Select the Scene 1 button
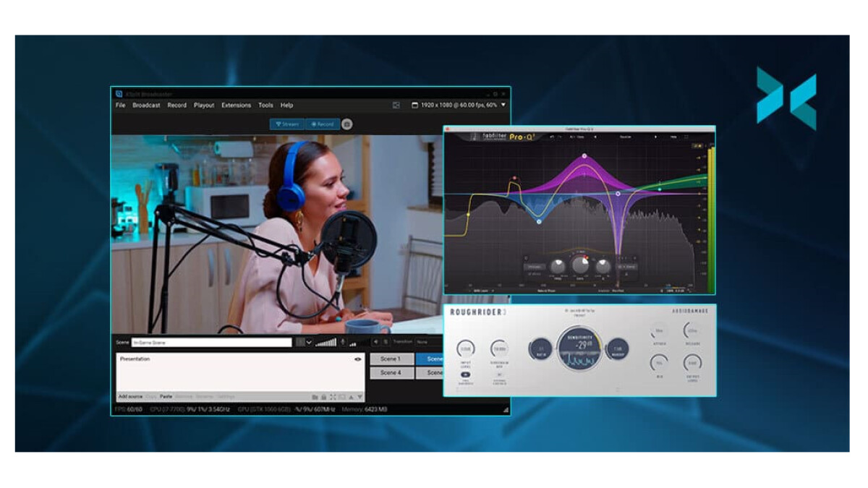The width and height of the screenshot is (868, 488). click(391, 359)
